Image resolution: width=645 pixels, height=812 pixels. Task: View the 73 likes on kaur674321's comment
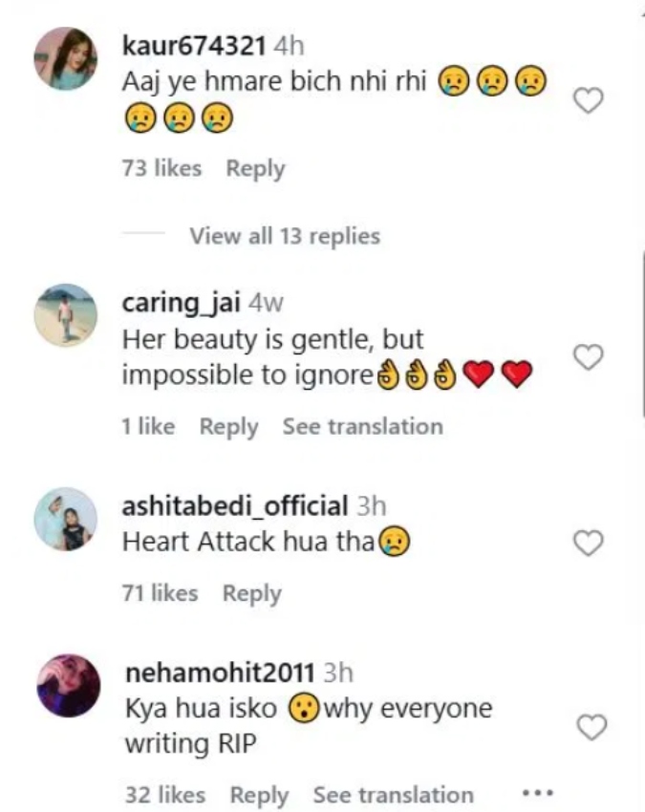pos(162,169)
